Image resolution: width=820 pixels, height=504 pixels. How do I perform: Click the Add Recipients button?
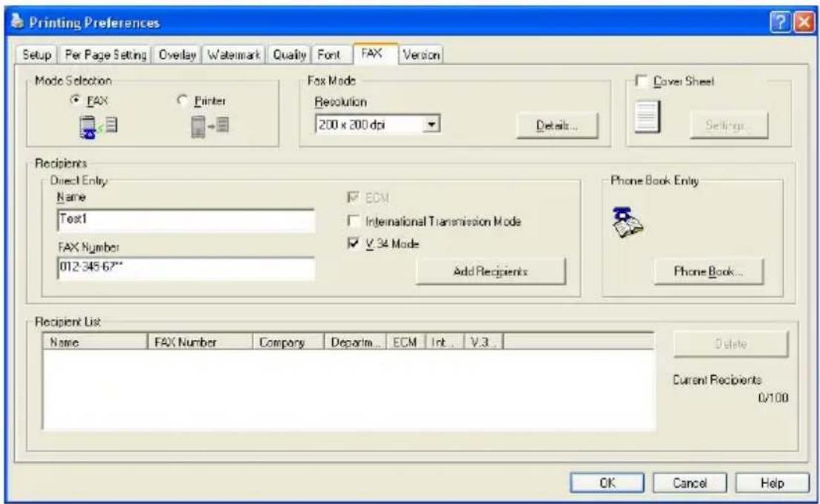click(490, 272)
